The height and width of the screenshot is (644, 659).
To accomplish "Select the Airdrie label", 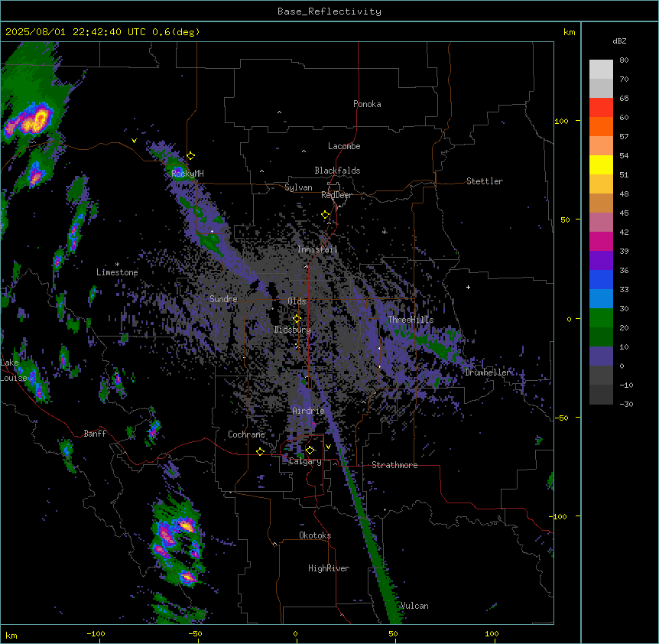I will point(309,411).
